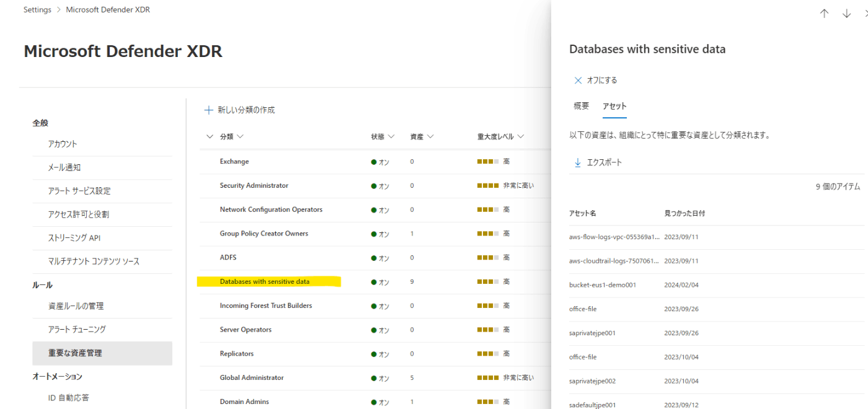Click the 見つかった日付 column header
Screen dimensions: 868x409
click(x=684, y=213)
